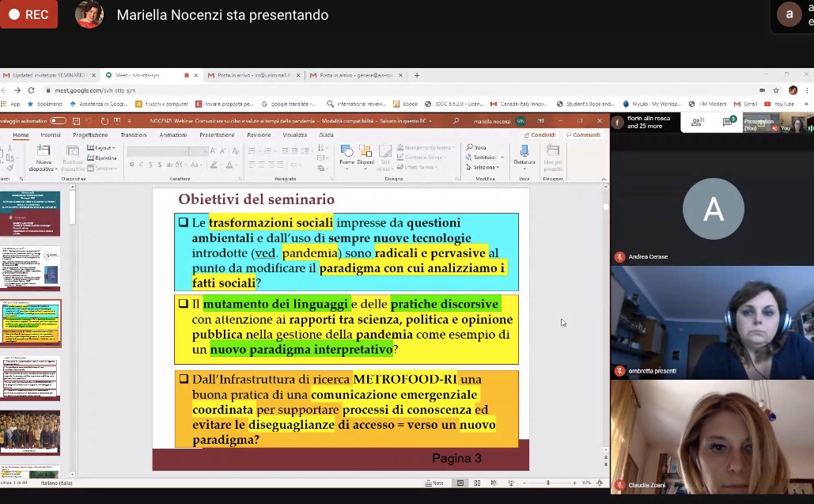Collapse the PowerPoint ribbon
The width and height of the screenshot is (814, 504).
(x=604, y=179)
